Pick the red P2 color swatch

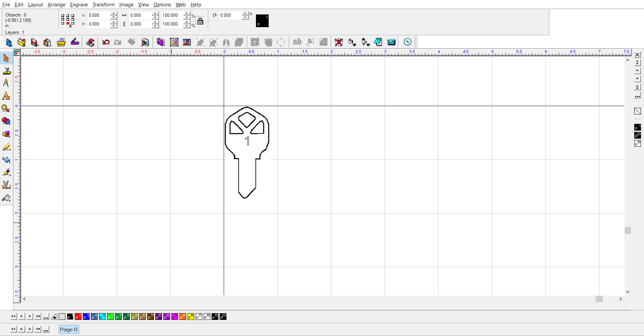point(78,317)
